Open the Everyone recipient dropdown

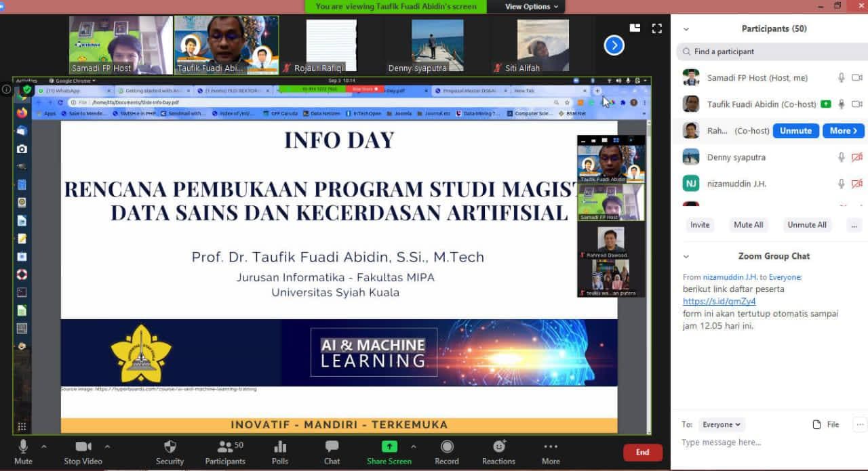click(722, 424)
